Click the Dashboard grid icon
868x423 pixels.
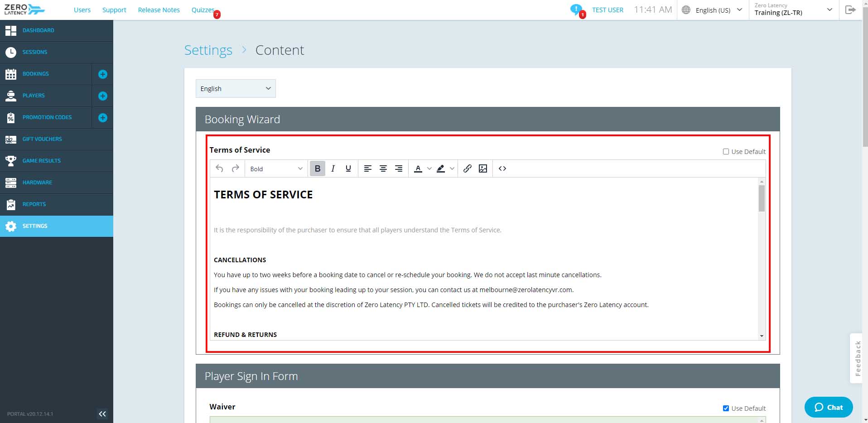click(x=11, y=31)
